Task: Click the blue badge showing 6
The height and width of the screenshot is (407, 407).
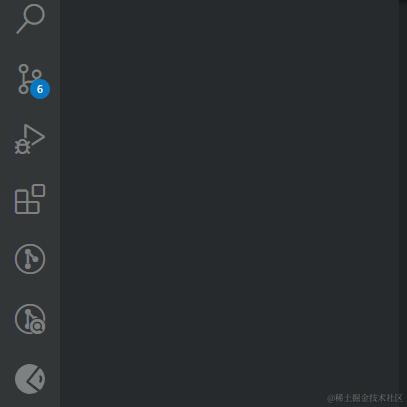Action: point(40,89)
